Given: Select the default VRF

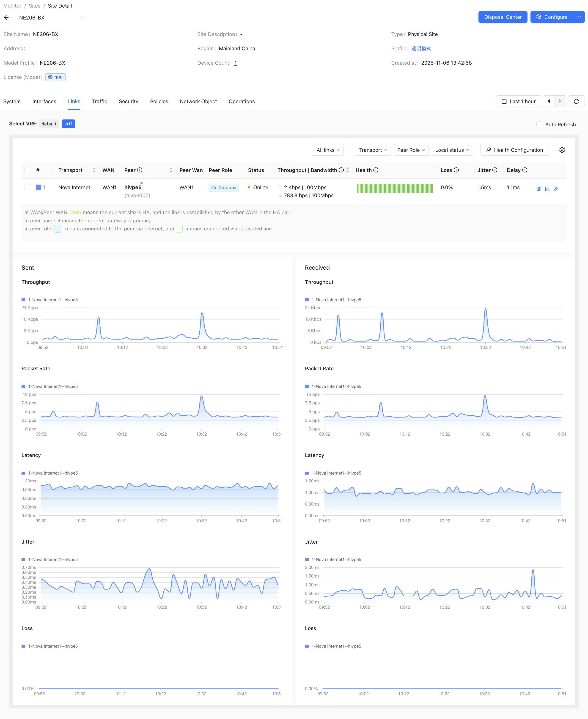Looking at the screenshot, I should pyautogui.click(x=49, y=124).
